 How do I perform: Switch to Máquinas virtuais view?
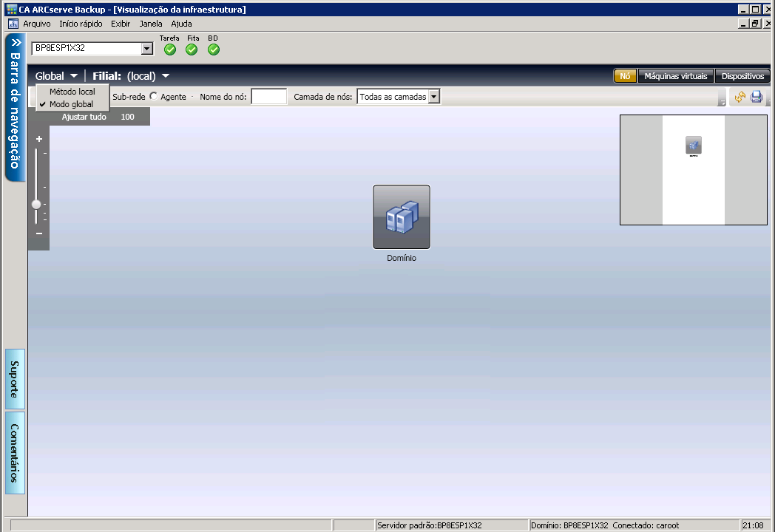[x=676, y=76]
